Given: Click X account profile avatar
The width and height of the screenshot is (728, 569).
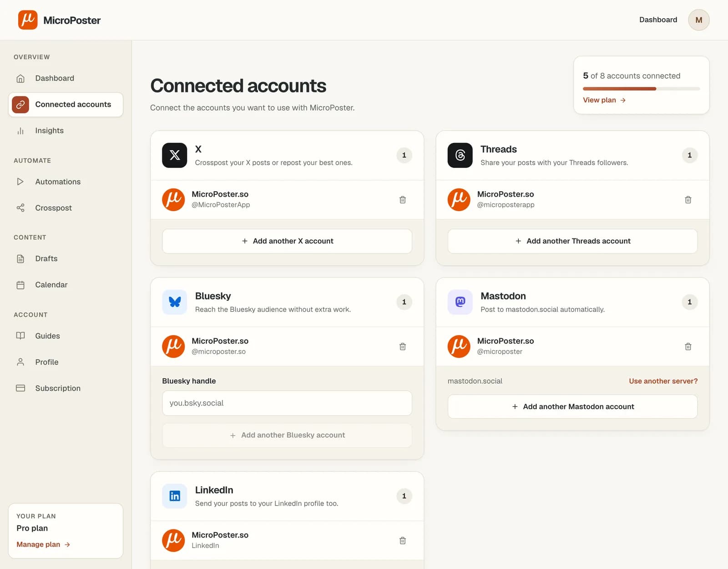Looking at the screenshot, I should 173,200.
